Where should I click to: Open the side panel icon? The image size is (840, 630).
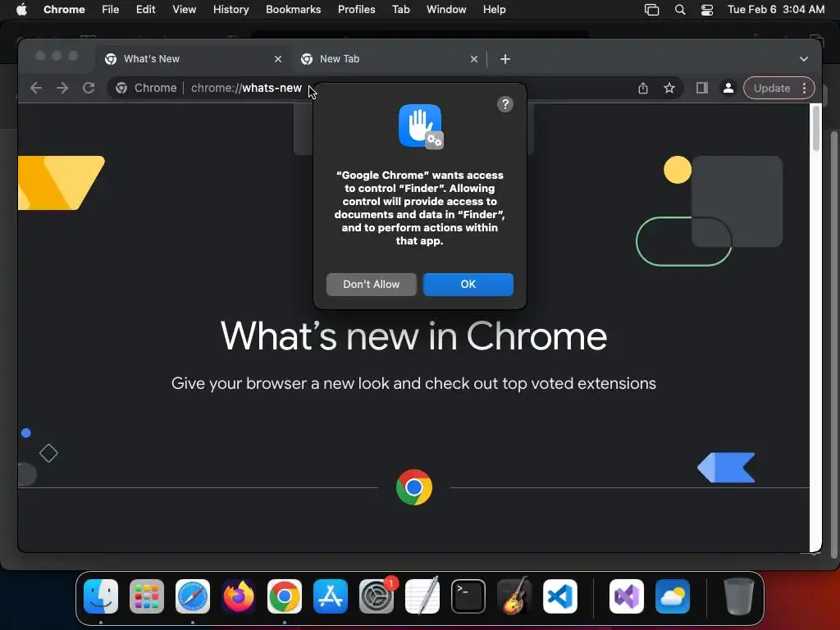(x=702, y=88)
